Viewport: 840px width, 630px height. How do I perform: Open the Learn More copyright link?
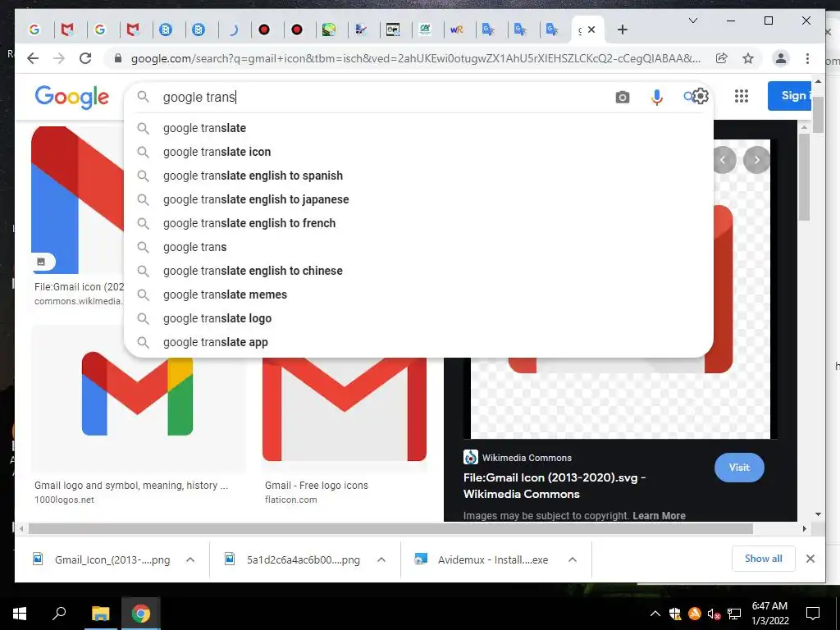659,515
